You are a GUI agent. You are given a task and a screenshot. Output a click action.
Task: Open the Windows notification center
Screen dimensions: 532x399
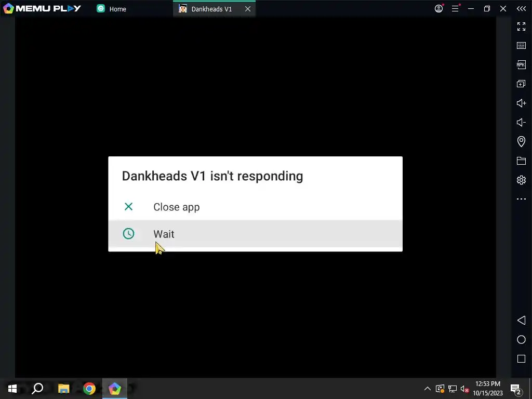[x=516, y=389]
